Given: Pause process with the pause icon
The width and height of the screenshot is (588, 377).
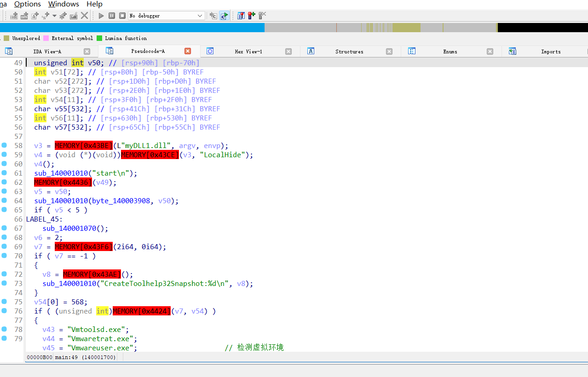Looking at the screenshot, I should coord(112,16).
